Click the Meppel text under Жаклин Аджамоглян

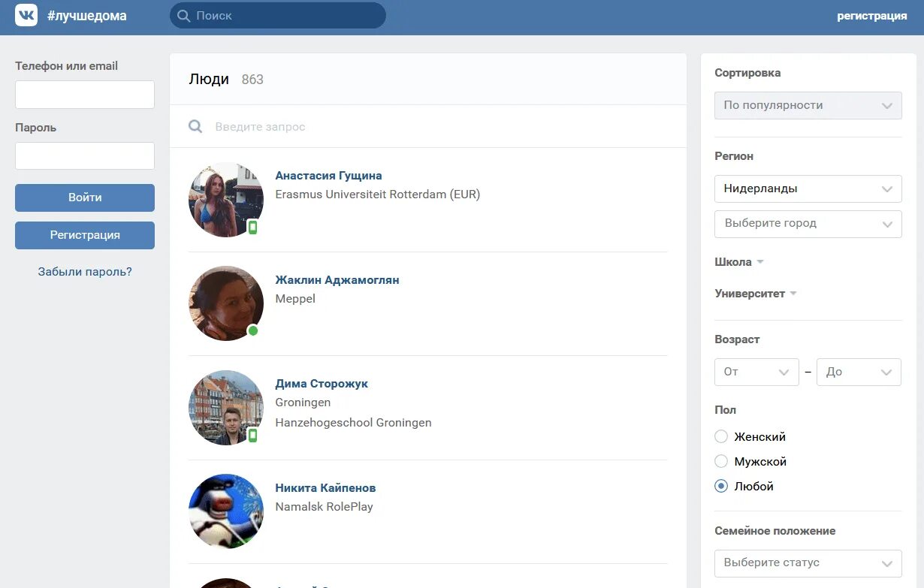295,299
